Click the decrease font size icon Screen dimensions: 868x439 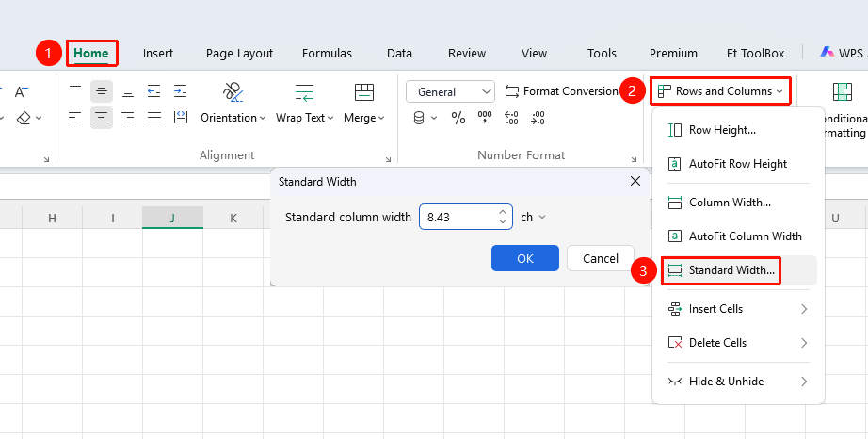(22, 91)
